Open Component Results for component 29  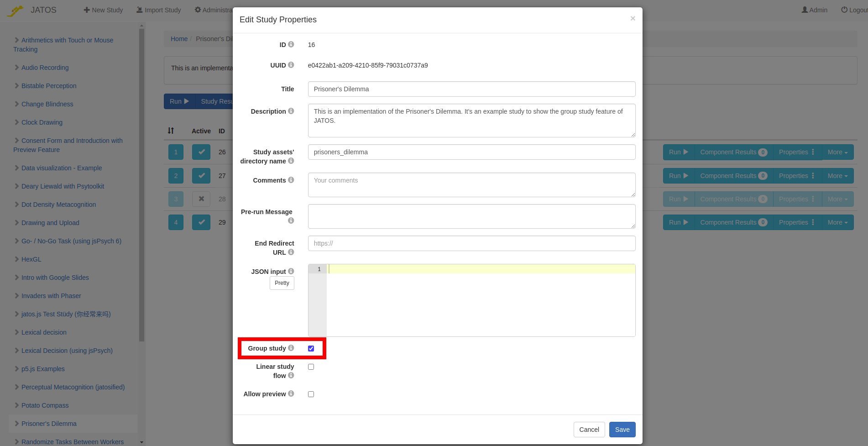tap(733, 222)
